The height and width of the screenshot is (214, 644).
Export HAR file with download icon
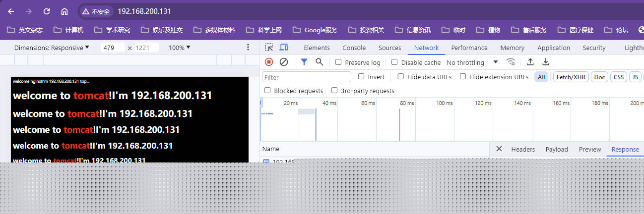click(546, 62)
